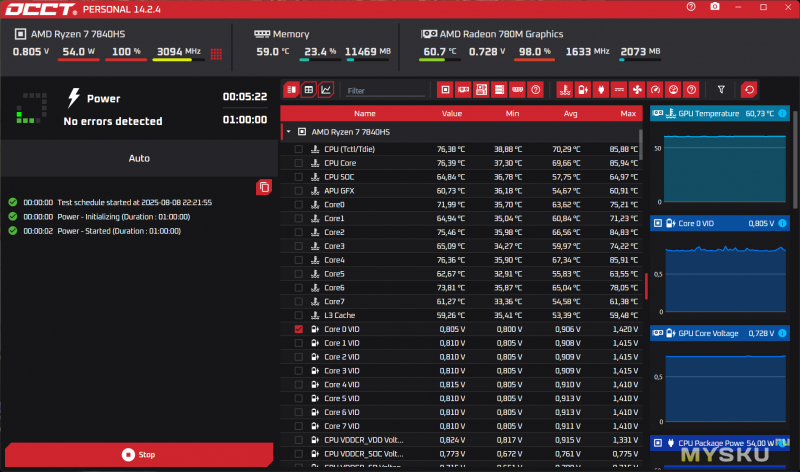Reset sensor min/max values with refresh icon
The height and width of the screenshot is (472, 800).
tap(747, 90)
